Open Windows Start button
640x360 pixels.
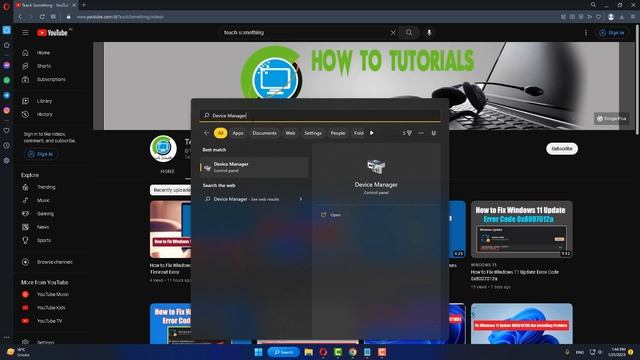[x=258, y=352]
